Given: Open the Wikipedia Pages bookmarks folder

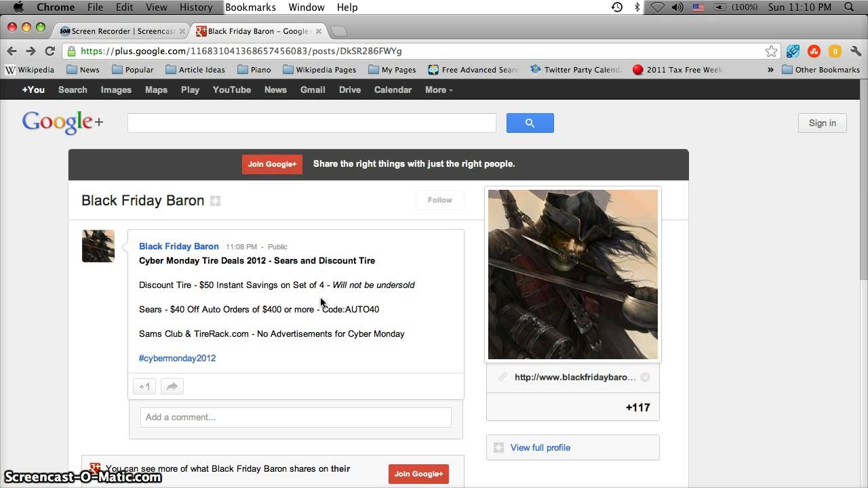Looking at the screenshot, I should click(x=319, y=70).
